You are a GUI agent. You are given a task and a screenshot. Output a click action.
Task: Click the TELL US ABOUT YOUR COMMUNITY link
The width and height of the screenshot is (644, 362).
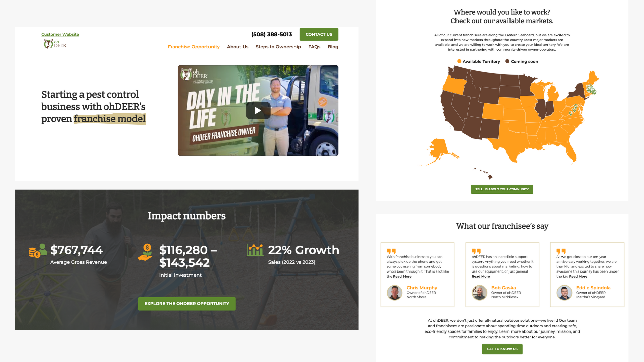tap(501, 189)
